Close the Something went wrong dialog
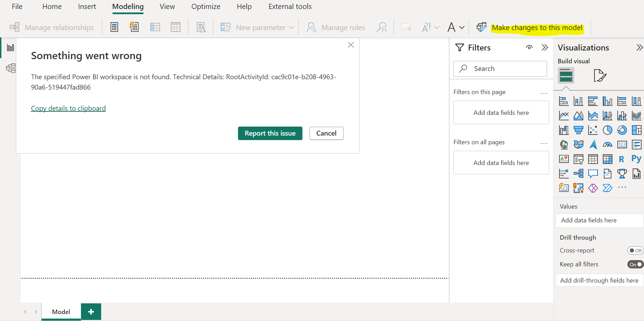 (x=351, y=45)
